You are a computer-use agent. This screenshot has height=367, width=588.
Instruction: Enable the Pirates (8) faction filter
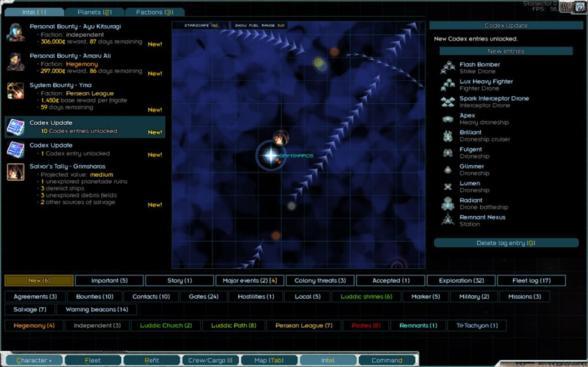pos(365,326)
